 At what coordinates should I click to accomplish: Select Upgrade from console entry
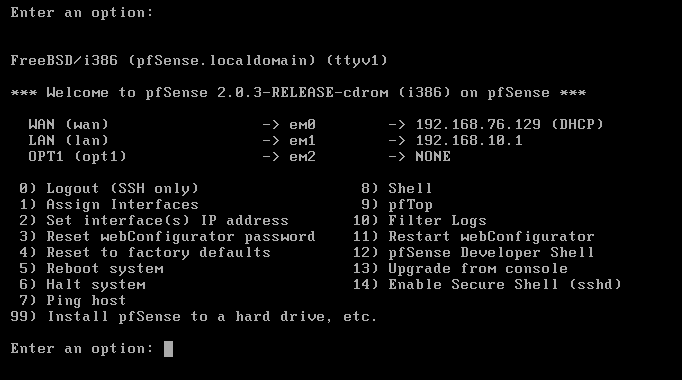(460, 269)
